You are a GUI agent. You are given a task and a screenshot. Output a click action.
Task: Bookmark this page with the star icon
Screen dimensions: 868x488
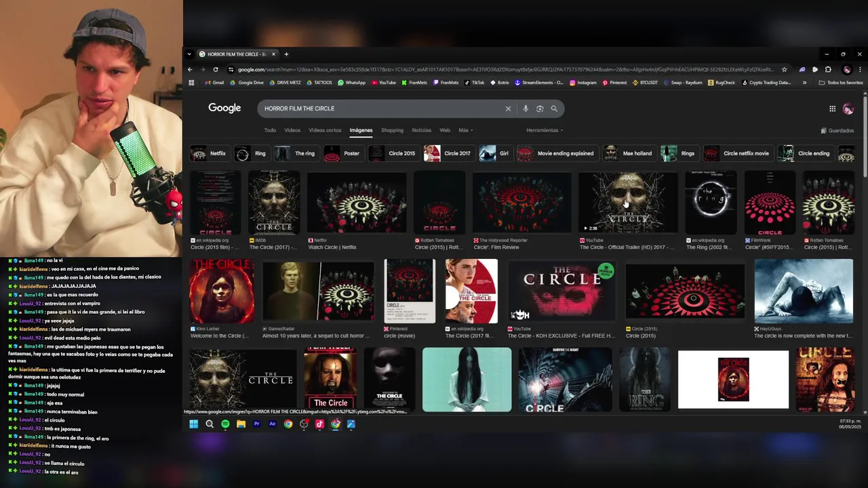click(x=784, y=69)
